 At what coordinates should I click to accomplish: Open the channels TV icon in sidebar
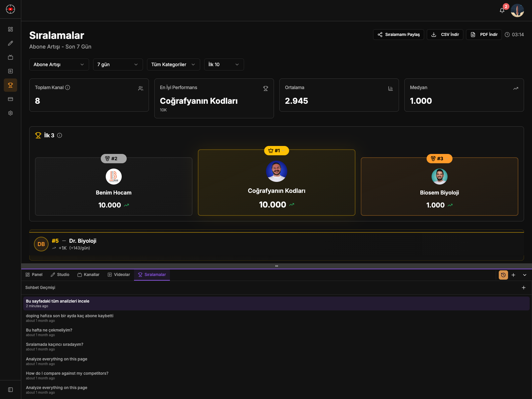(10, 57)
